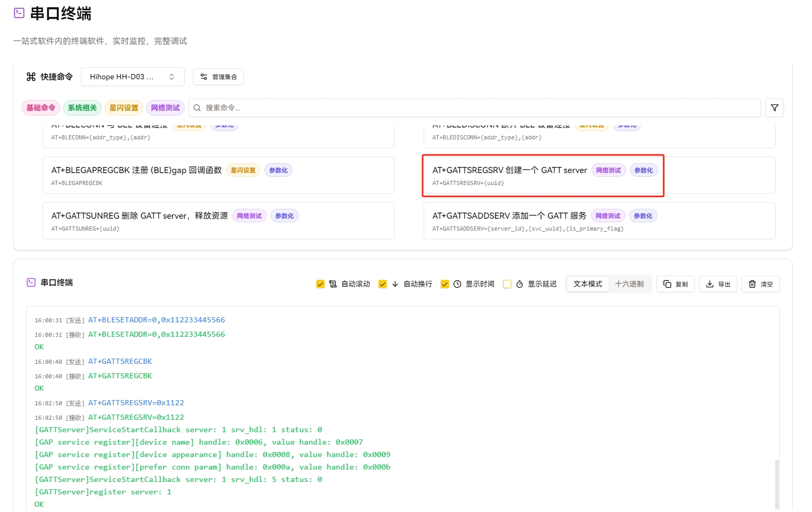Click the command-key icon beside 快捷命令

tap(31, 77)
